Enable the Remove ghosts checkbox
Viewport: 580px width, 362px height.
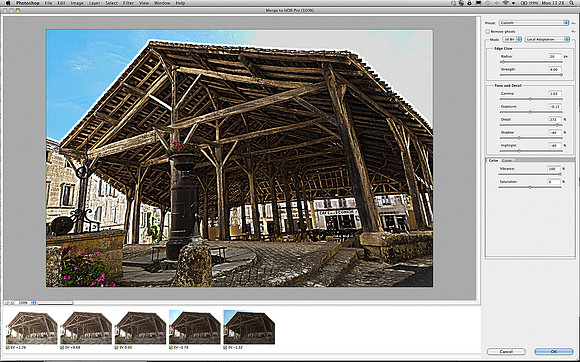(488, 32)
